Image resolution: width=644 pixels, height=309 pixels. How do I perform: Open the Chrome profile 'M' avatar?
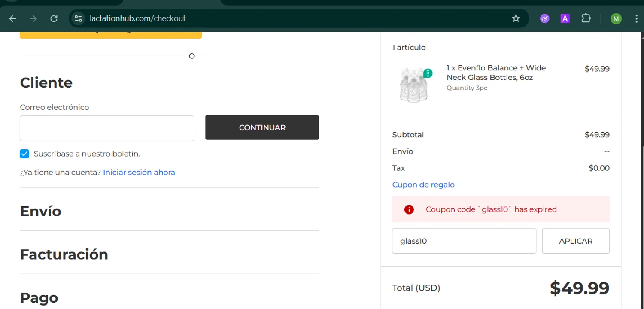(x=616, y=18)
